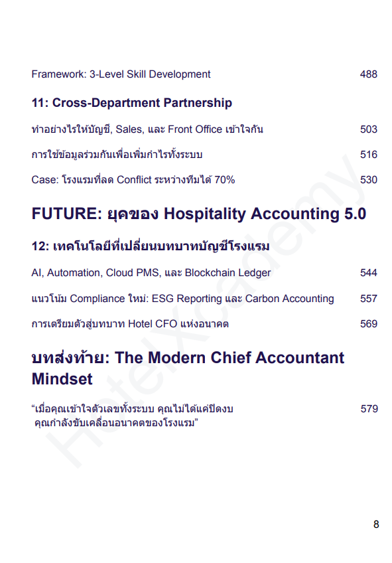Open chapter 11: Cross-Department Partnership heading
Screen dimensions: 392x563
[131, 103]
